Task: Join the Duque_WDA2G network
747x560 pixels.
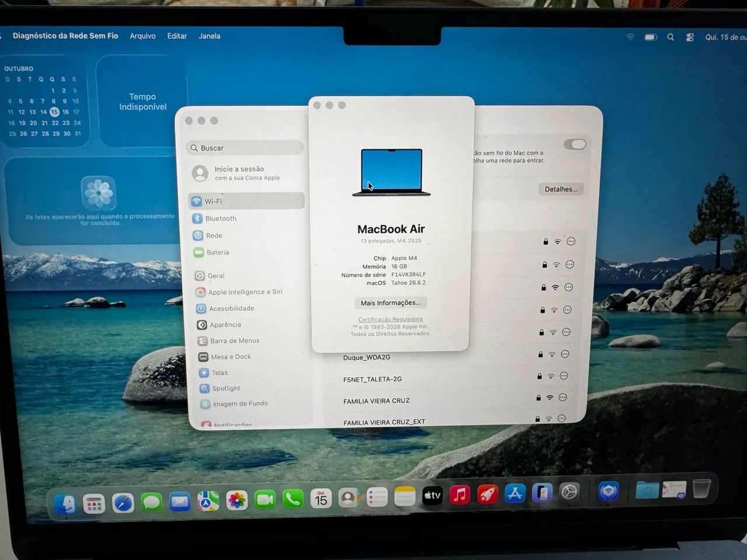Action: tap(366, 358)
